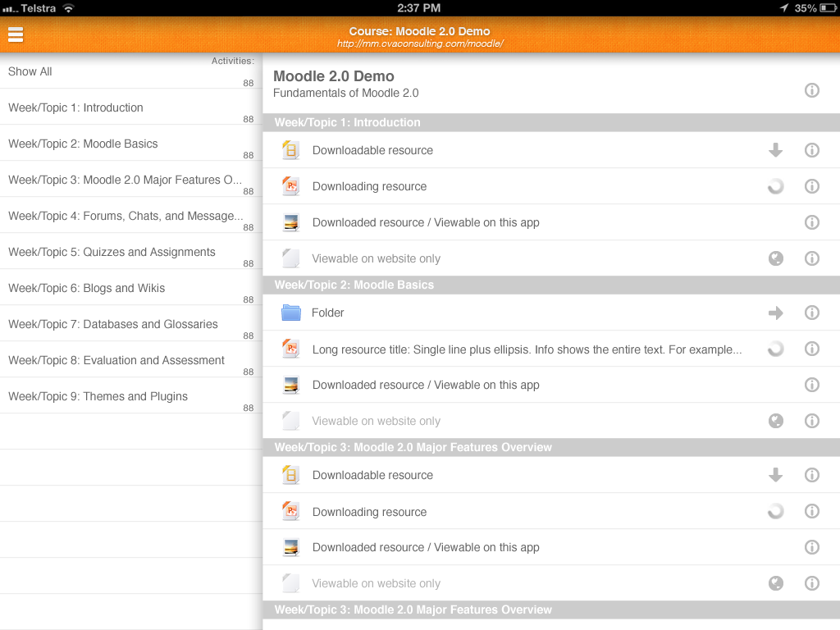This screenshot has height=630, width=840.
Task: Click Fundamentals of Moodle 2.0 subtitle
Action: (345, 93)
